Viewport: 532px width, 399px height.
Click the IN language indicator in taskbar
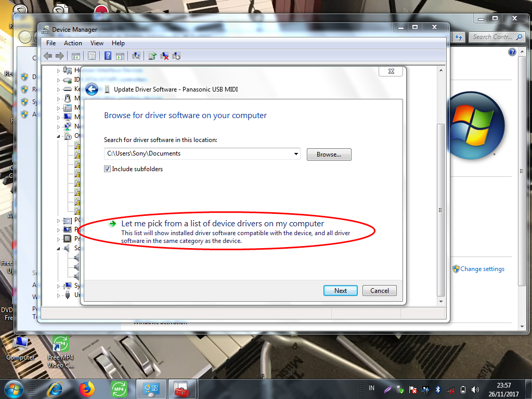371,388
